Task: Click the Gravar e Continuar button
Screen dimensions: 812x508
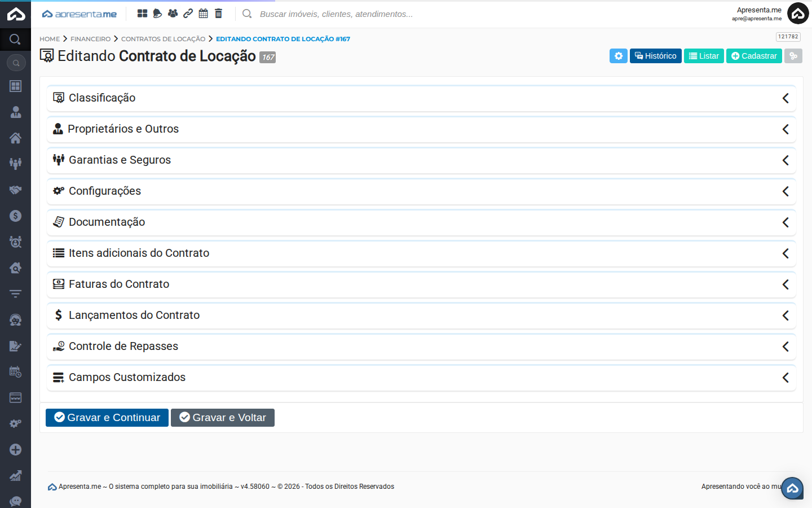Action: point(107,418)
